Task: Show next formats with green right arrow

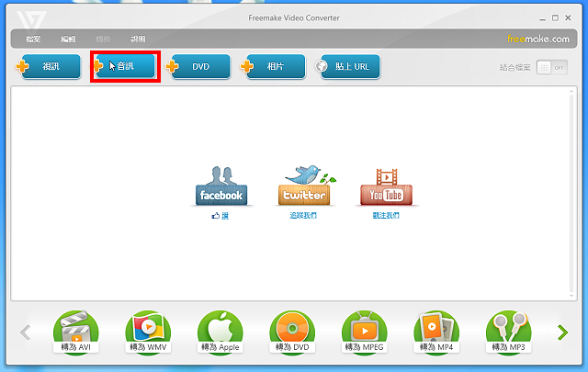Action: 562,333
